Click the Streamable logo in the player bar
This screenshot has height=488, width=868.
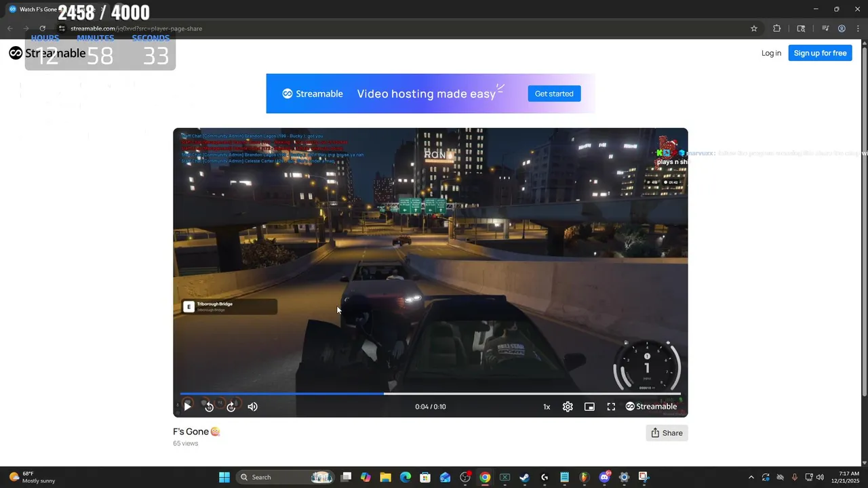[x=651, y=407]
